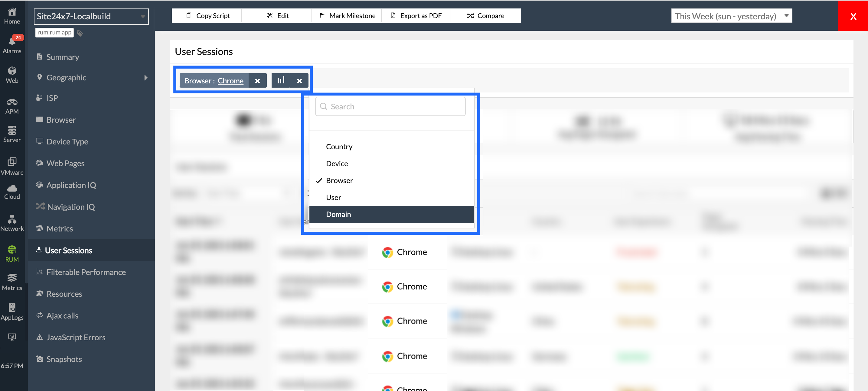
Task: Open the Network monitoring icon
Action: [x=12, y=220]
